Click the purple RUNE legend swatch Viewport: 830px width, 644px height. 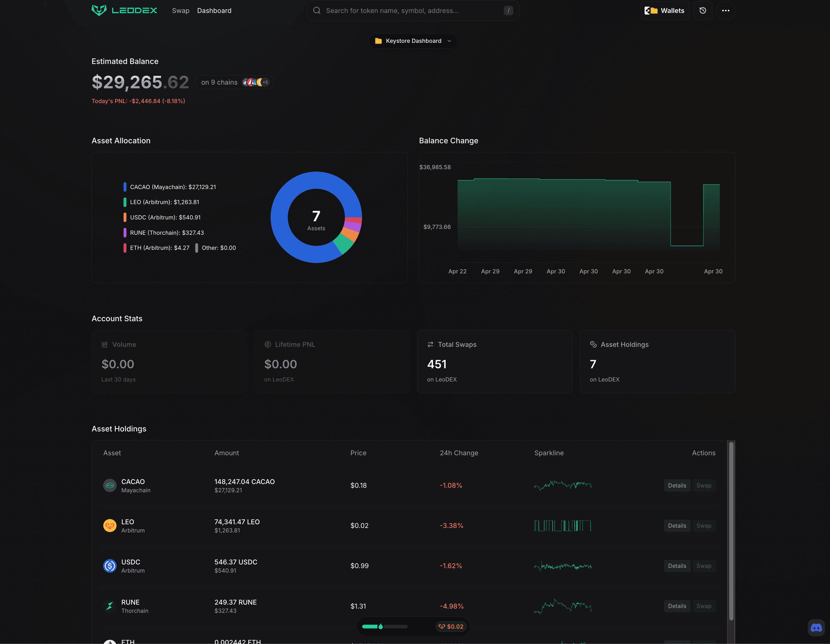[x=125, y=233]
